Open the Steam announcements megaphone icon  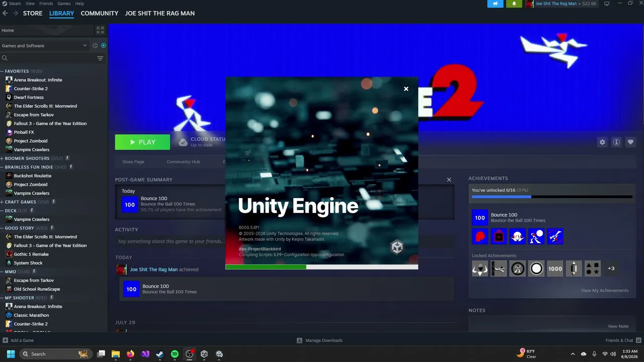coord(496,4)
